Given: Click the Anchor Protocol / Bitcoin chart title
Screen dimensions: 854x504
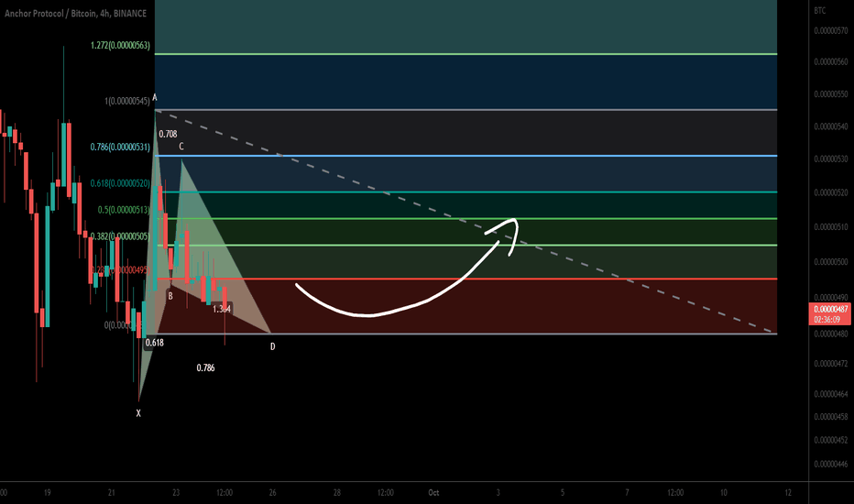Looking at the screenshot, I should click(x=76, y=13).
